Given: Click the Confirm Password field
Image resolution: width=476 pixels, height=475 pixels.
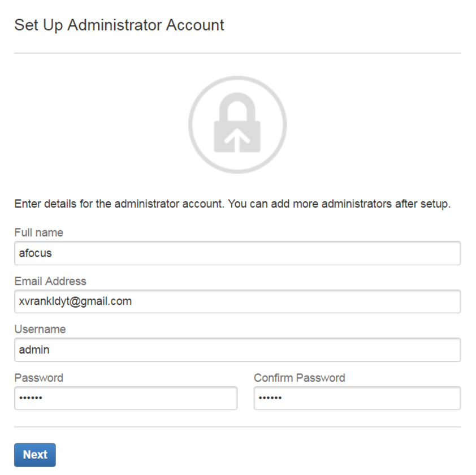Looking at the screenshot, I should [357, 398].
